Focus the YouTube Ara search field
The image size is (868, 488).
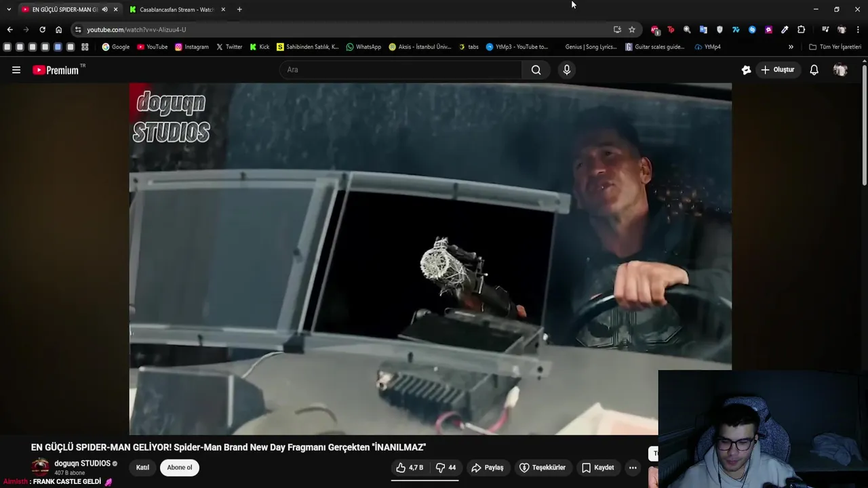coord(400,70)
